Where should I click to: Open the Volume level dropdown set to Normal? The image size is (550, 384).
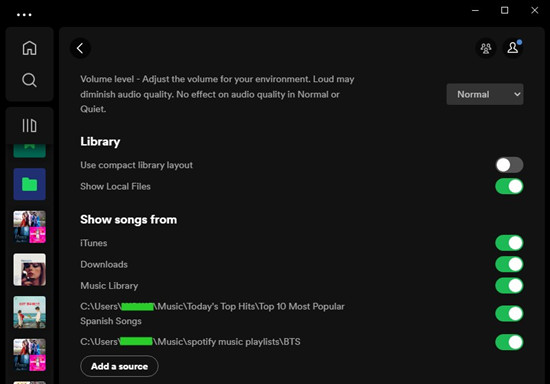coord(485,94)
